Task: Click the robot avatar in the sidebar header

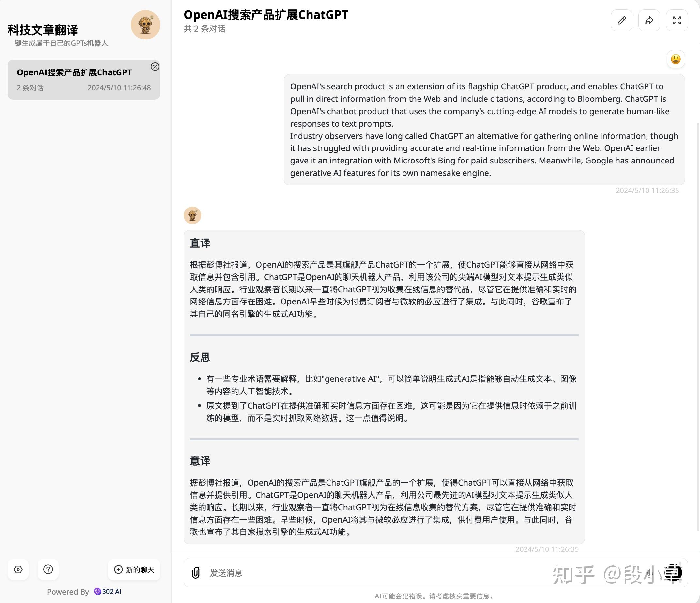Action: [145, 24]
